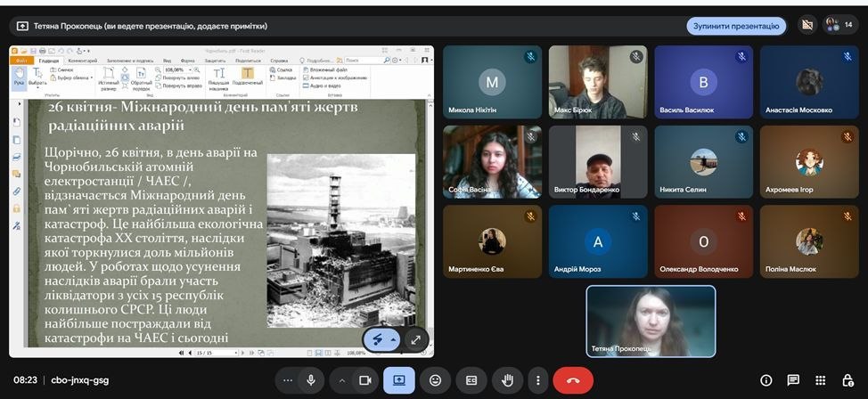The image size is (868, 399).
Task: Expand the video settings chevron
Action: 341,380
